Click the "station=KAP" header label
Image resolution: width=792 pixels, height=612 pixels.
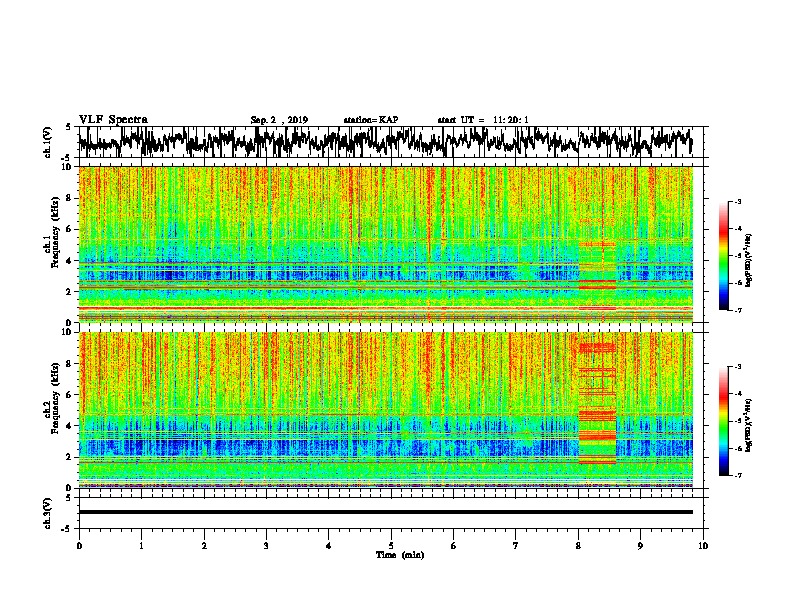point(371,120)
